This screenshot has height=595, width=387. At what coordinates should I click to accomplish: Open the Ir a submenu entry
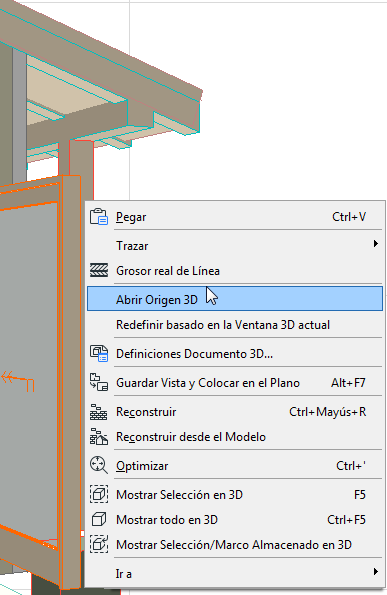235,573
